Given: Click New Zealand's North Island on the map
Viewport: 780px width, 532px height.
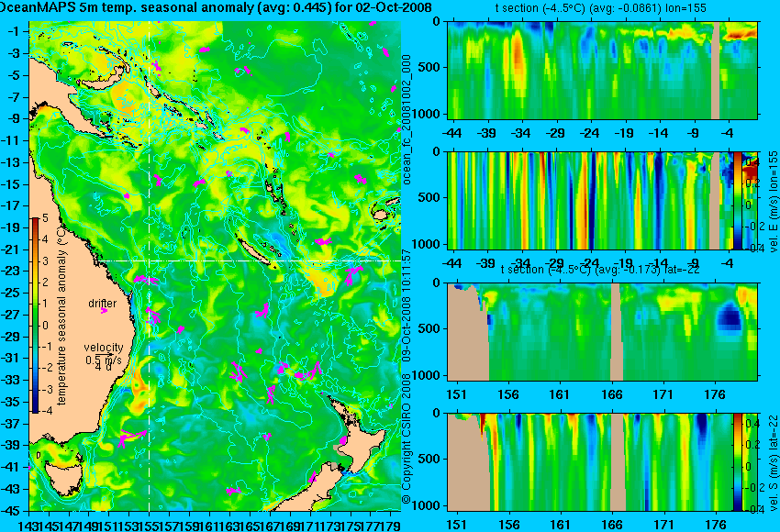Looking at the screenshot, I should click(x=362, y=444).
